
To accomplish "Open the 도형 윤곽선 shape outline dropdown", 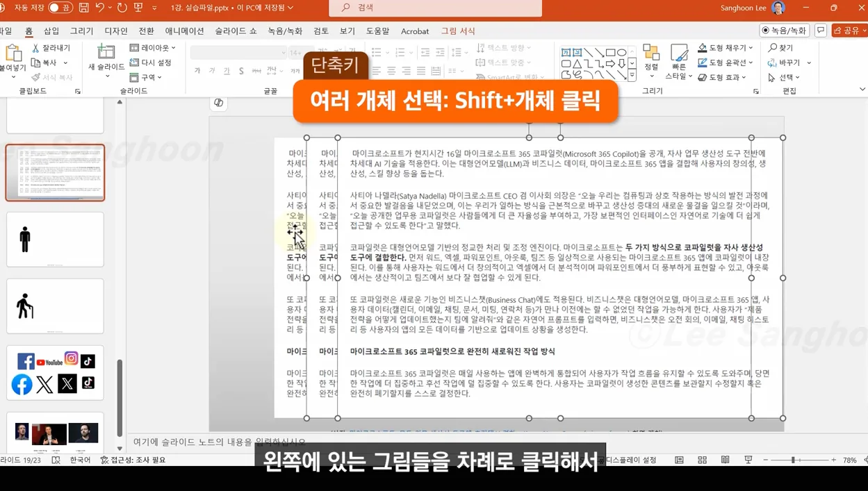I will pos(726,63).
